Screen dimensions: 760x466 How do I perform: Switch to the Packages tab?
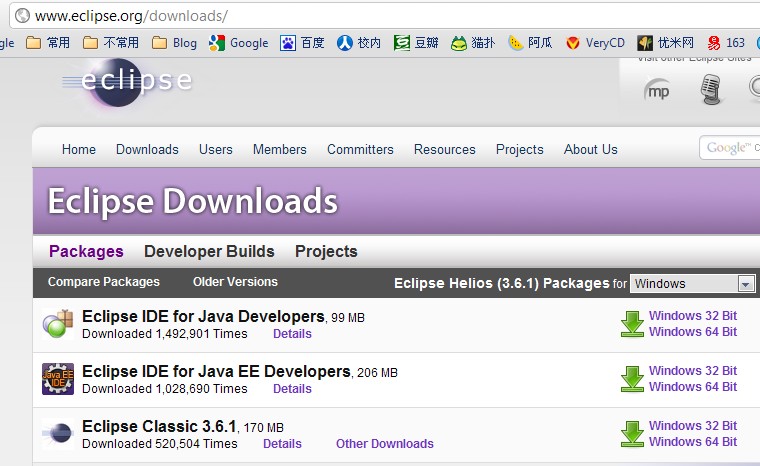coord(86,251)
